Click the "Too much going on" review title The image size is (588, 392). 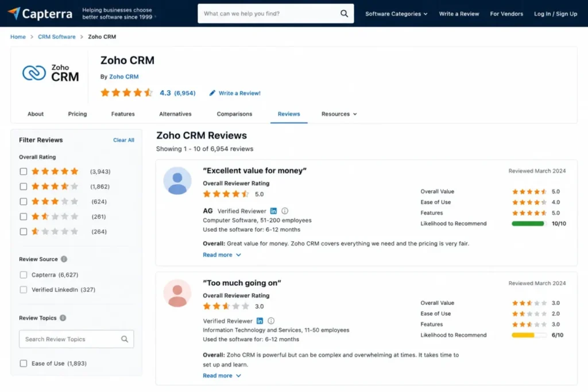click(242, 283)
